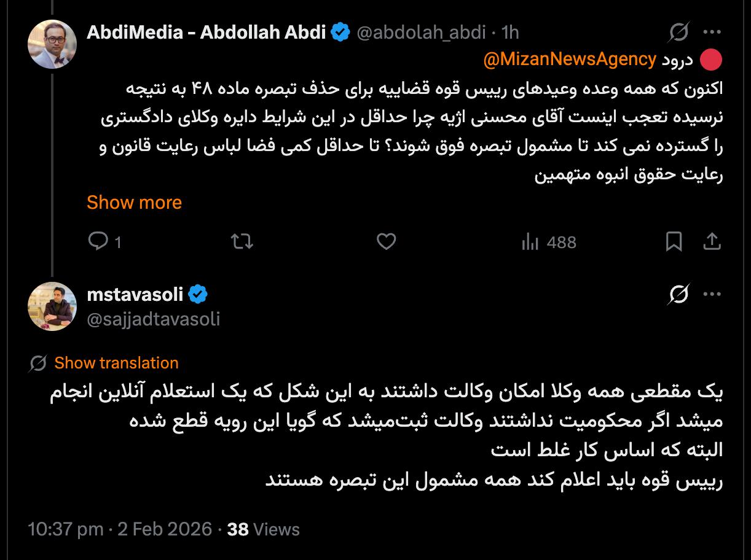The image size is (751, 560).
Task: Open Abdollah Abdi's profile picture
Action: click(x=52, y=44)
